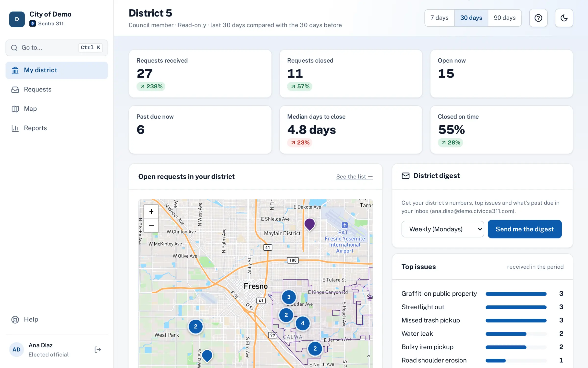Open Help in the sidebar
This screenshot has height=368, width=588.
[x=57, y=319]
